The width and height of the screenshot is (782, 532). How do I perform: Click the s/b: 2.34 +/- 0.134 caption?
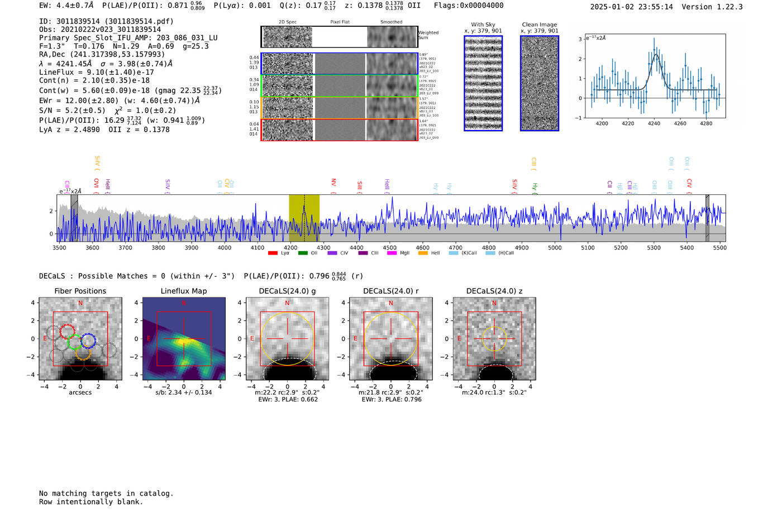click(184, 392)
